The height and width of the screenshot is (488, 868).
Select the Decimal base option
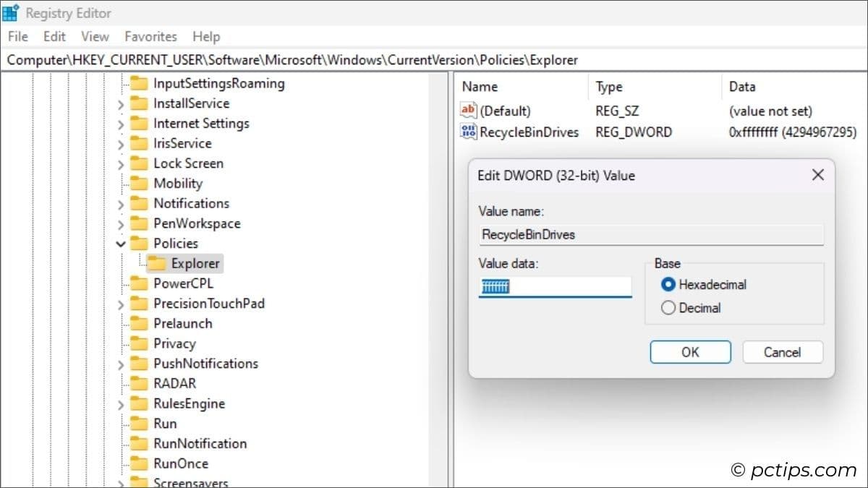(668, 308)
